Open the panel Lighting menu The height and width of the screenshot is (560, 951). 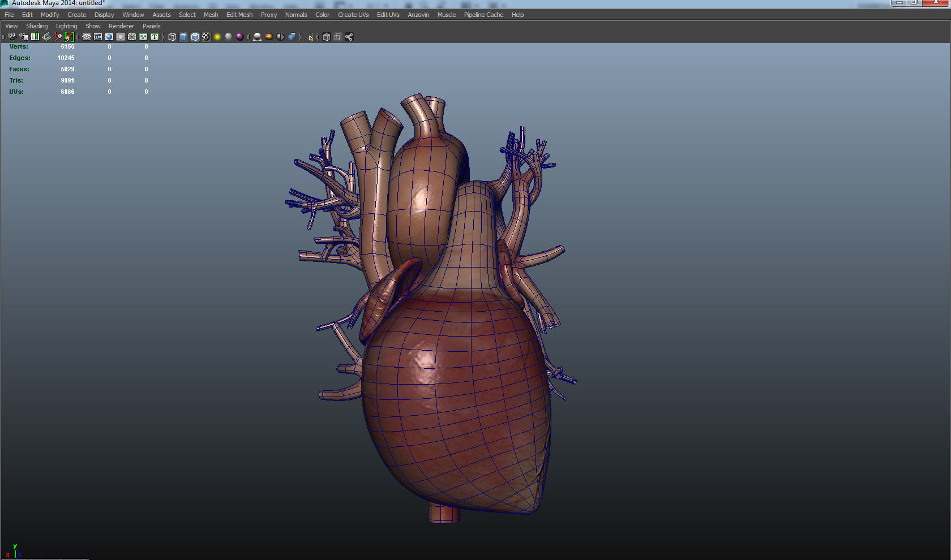[x=66, y=26]
